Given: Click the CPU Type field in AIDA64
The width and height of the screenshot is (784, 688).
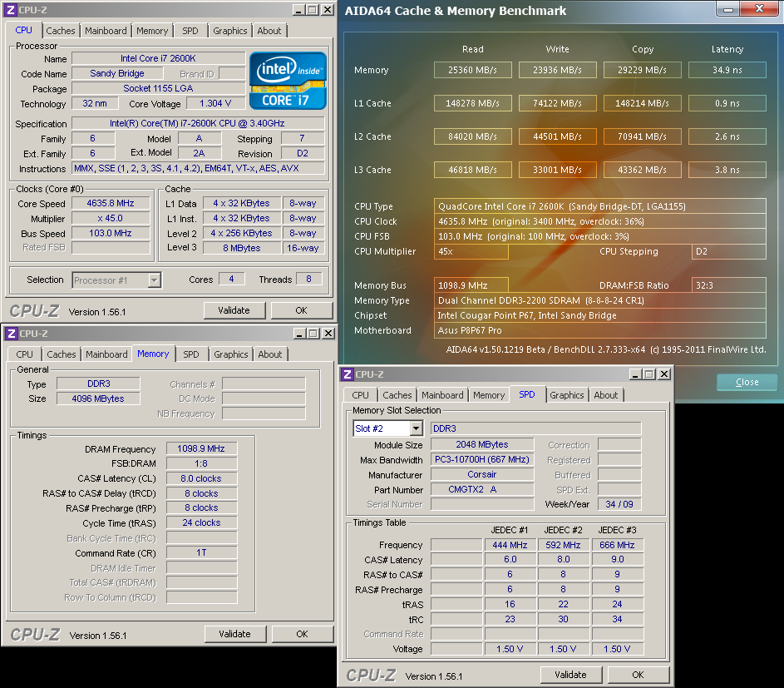Looking at the screenshot, I should (600, 206).
